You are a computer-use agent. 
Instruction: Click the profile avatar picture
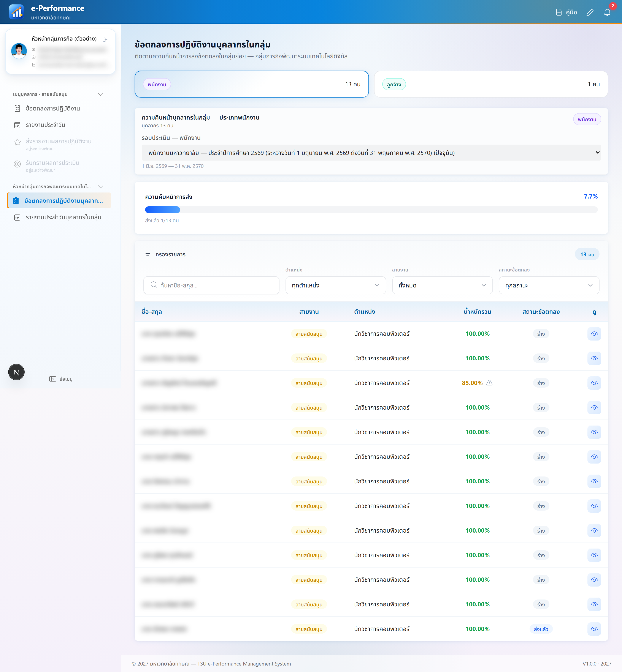tap(19, 51)
